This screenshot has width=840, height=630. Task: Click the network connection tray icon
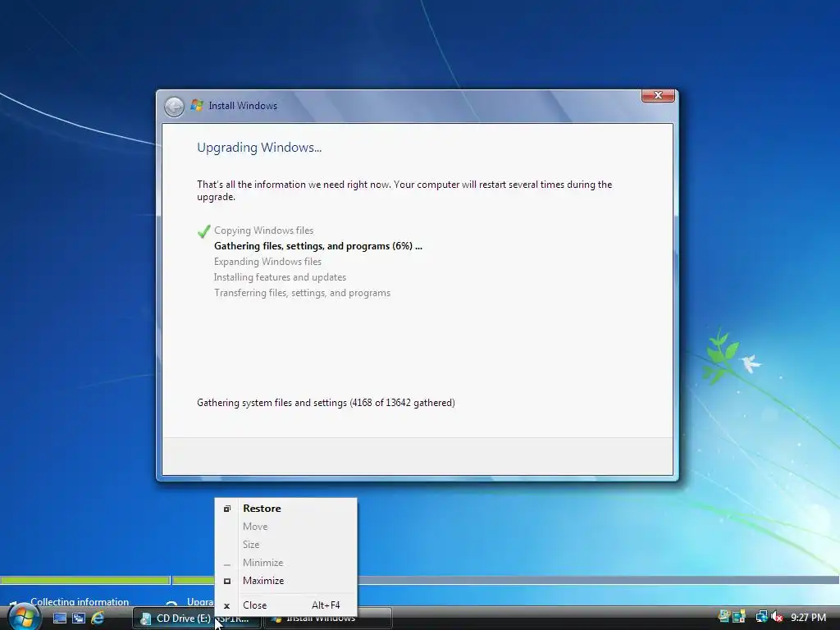[x=761, y=617]
